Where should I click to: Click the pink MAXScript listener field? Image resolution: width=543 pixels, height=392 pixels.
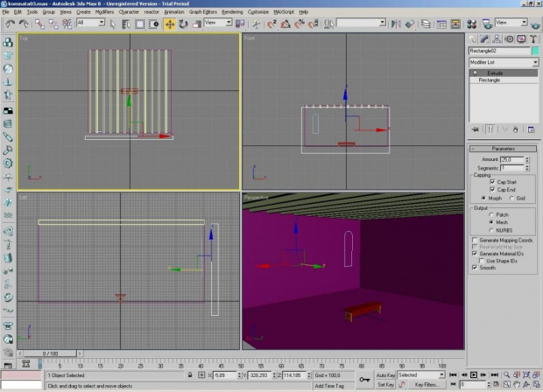[21, 375]
